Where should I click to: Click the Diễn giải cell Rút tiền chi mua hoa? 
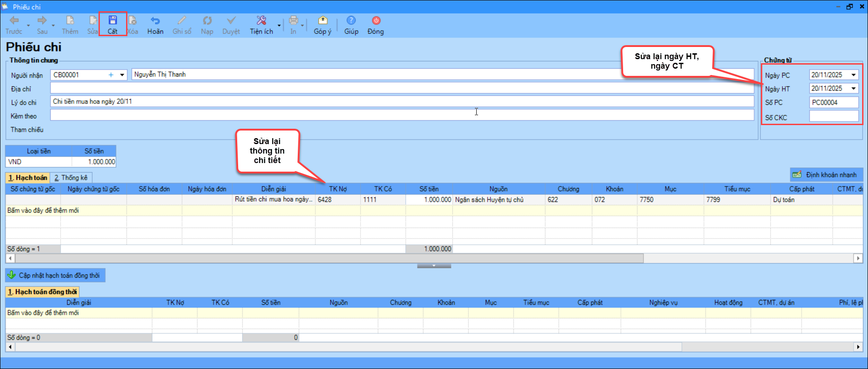click(274, 199)
